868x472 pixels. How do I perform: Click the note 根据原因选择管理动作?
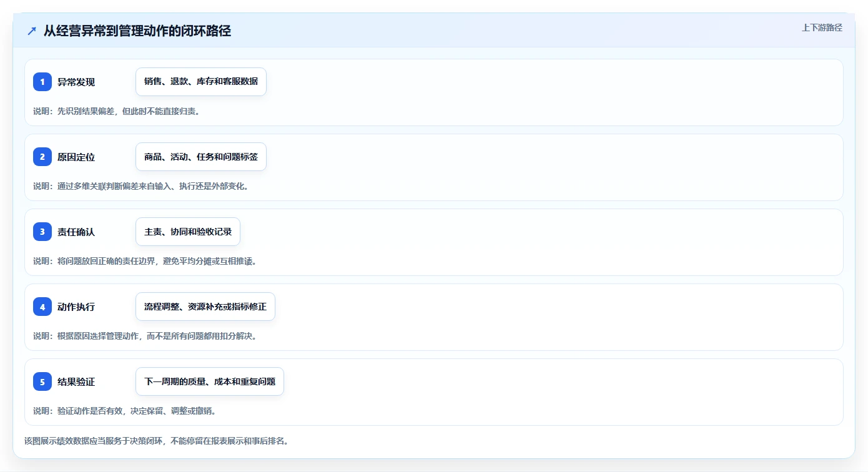point(145,336)
